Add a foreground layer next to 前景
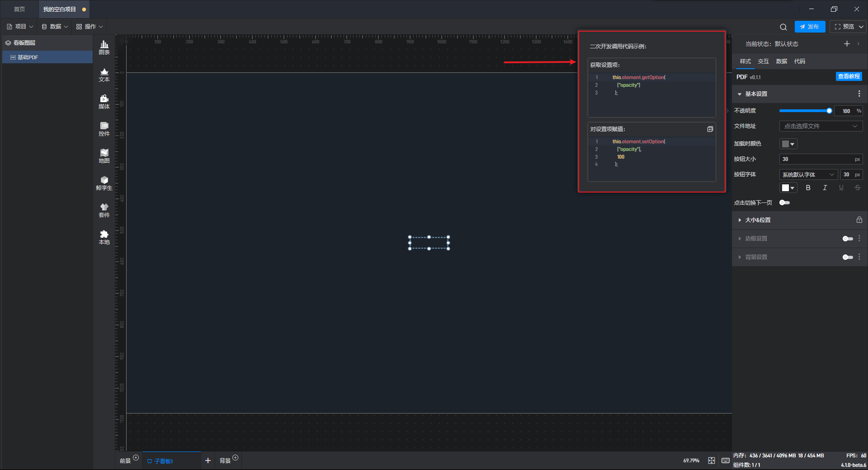This screenshot has height=470, width=868. pyautogui.click(x=136, y=458)
